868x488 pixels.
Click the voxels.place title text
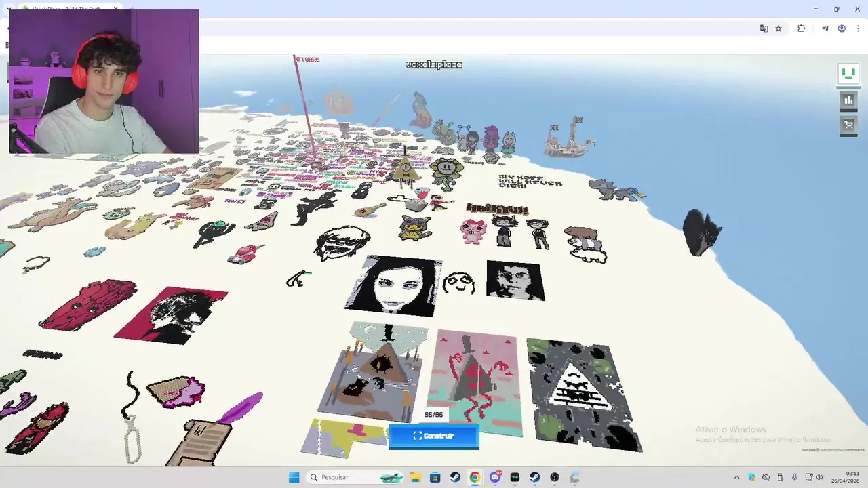pyautogui.click(x=434, y=64)
